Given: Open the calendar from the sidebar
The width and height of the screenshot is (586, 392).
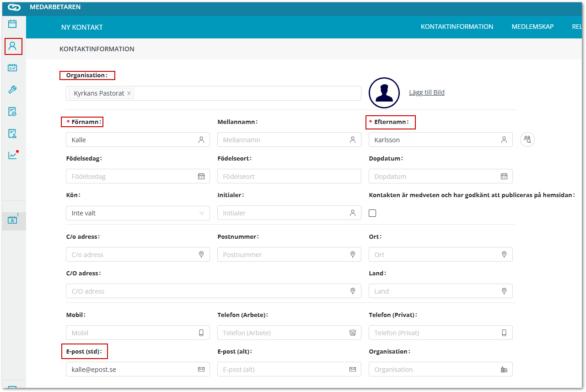Looking at the screenshot, I should tap(12, 24).
